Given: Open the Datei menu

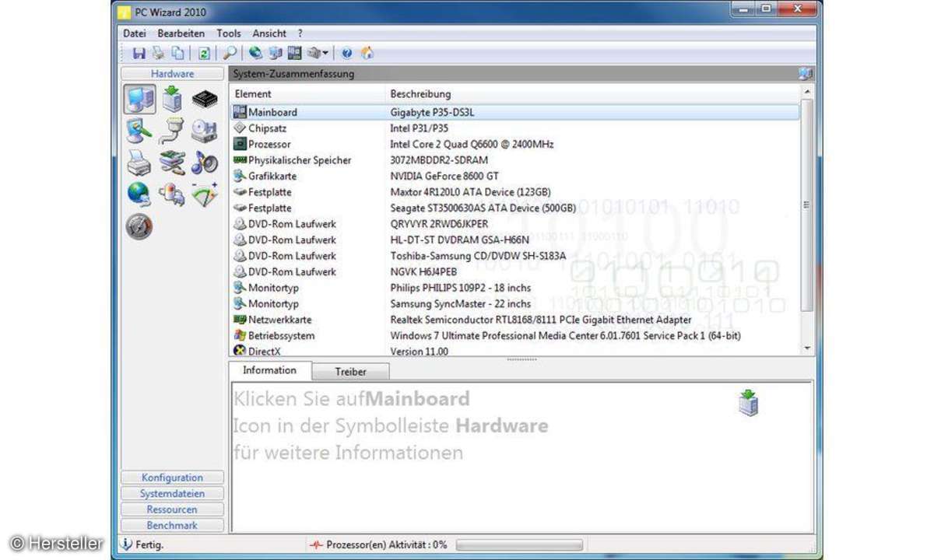Looking at the screenshot, I should click(x=135, y=33).
